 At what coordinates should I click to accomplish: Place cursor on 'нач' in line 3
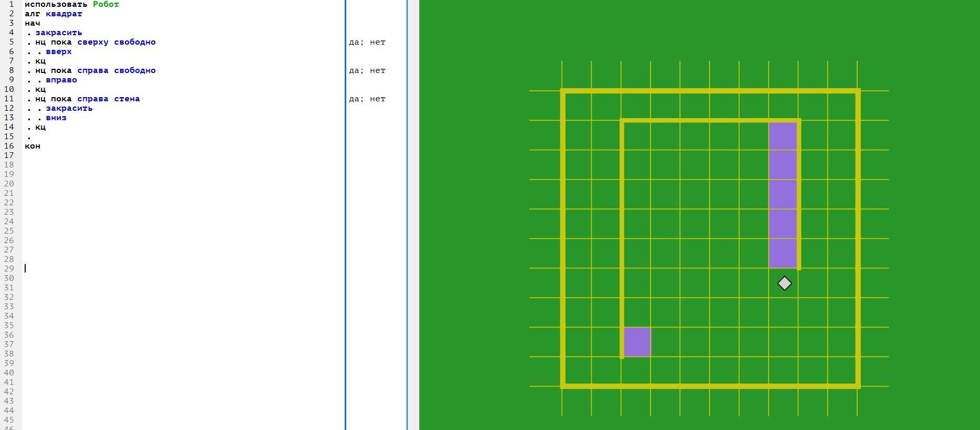[33, 23]
